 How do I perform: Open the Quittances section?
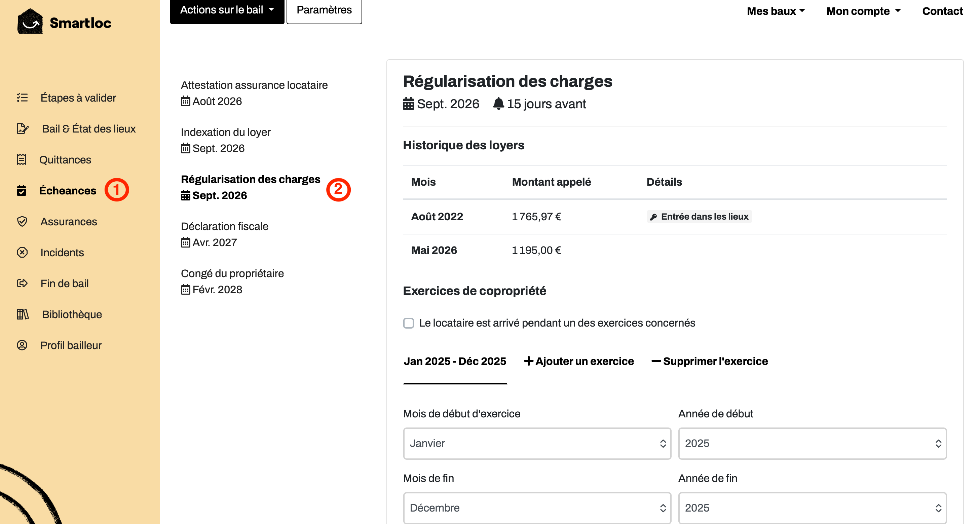point(65,159)
